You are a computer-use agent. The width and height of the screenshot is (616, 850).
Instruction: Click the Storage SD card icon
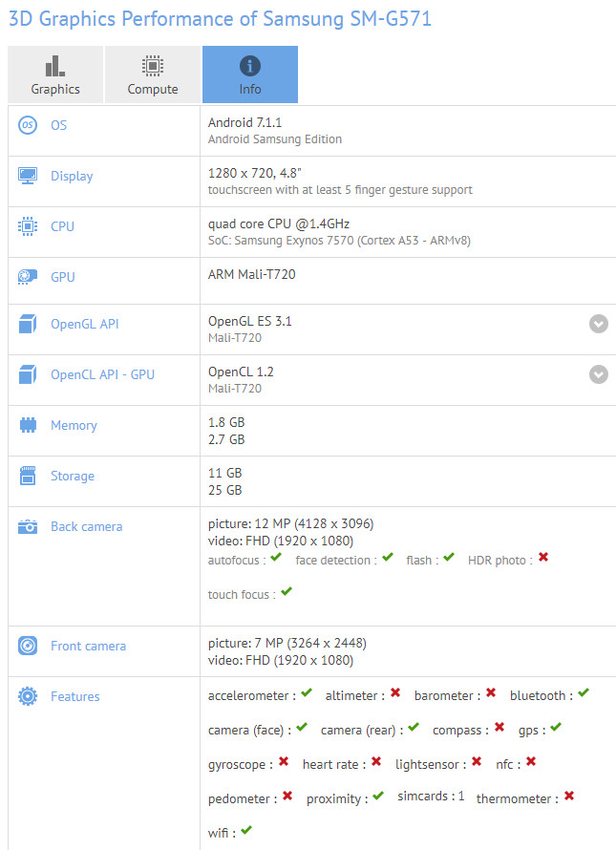click(28, 476)
